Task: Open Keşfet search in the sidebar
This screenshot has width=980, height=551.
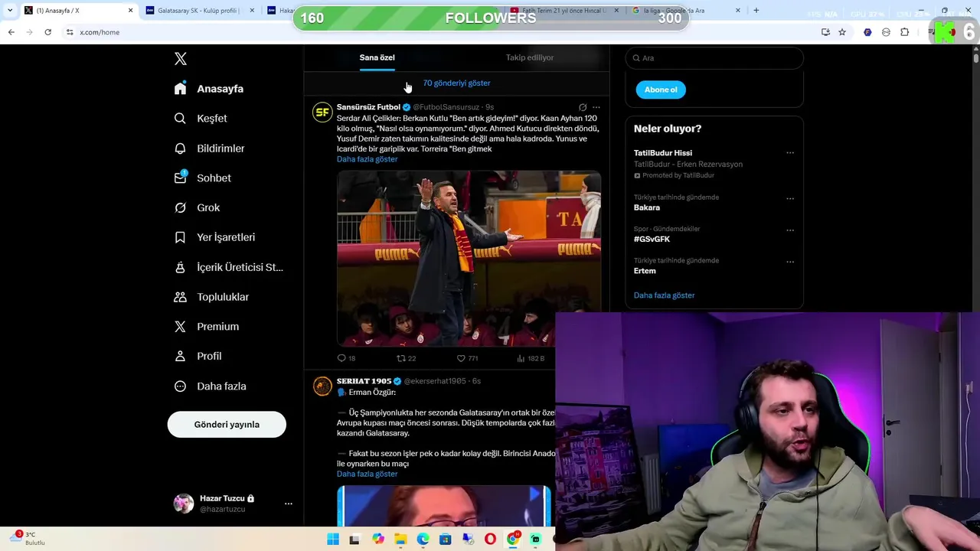Action: click(201, 119)
